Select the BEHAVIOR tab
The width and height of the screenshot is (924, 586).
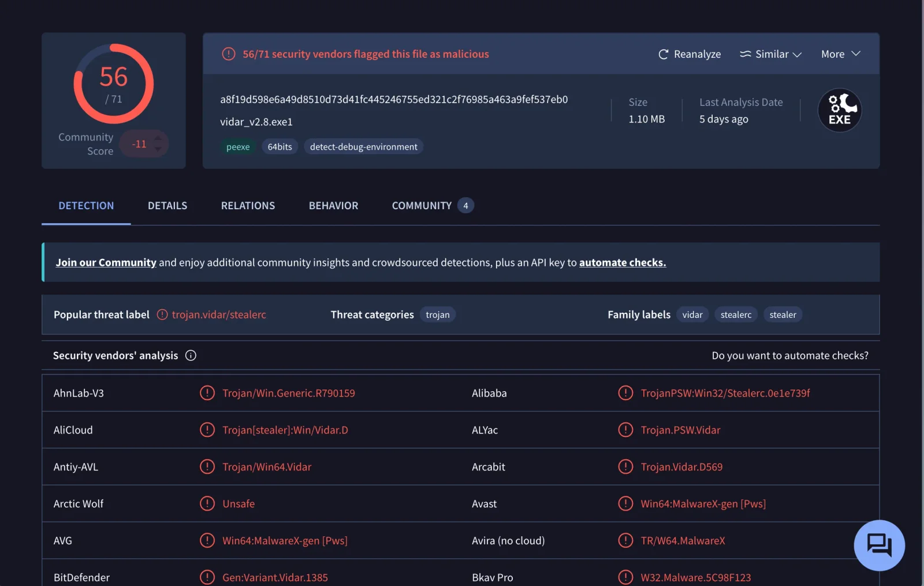click(333, 206)
